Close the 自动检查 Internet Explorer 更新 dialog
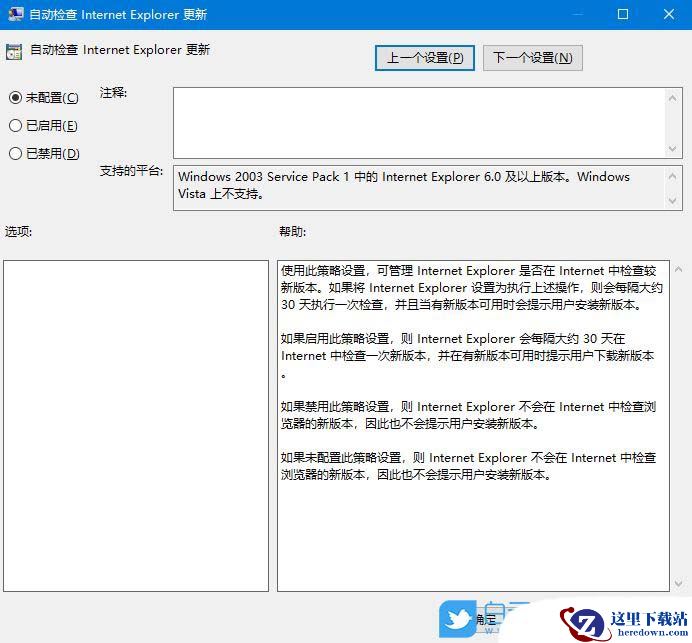Viewport: 692px width, 643px height. pyautogui.click(x=669, y=14)
